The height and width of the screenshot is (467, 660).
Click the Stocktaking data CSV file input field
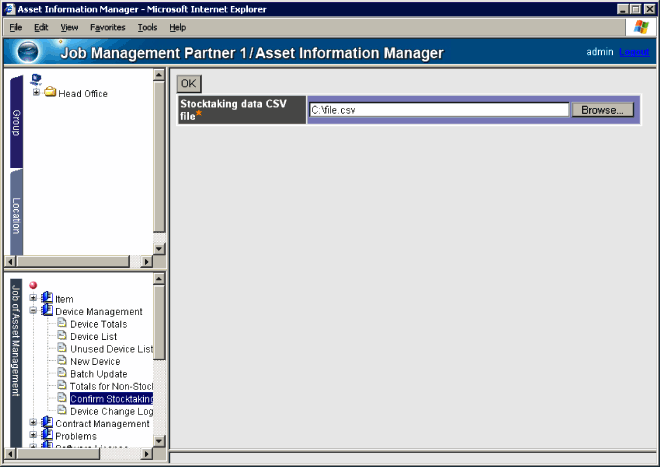(439, 110)
